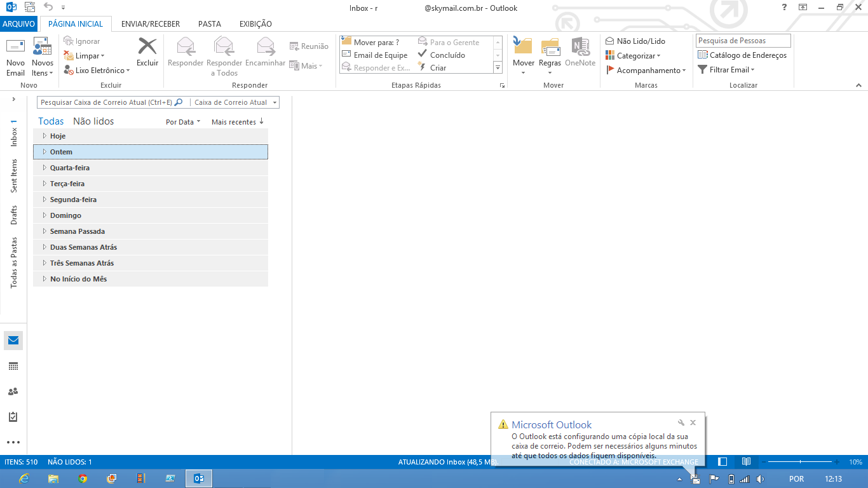Viewport: 868px width, 488px height.
Task: Open the Caixa de Correio Atual scope dropdown
Action: point(235,102)
